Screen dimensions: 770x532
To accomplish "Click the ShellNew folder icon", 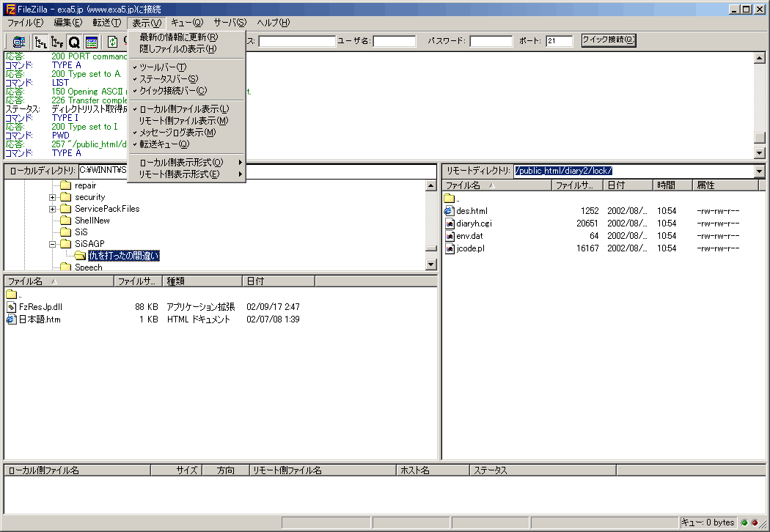I will coord(65,221).
